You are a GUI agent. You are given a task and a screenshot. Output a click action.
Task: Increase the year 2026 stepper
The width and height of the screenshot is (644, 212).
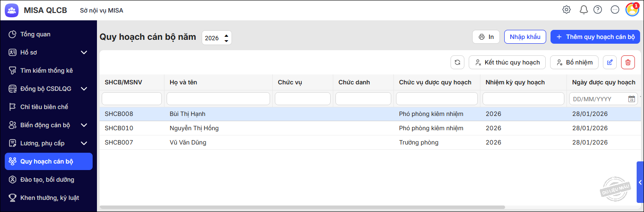[226, 35]
